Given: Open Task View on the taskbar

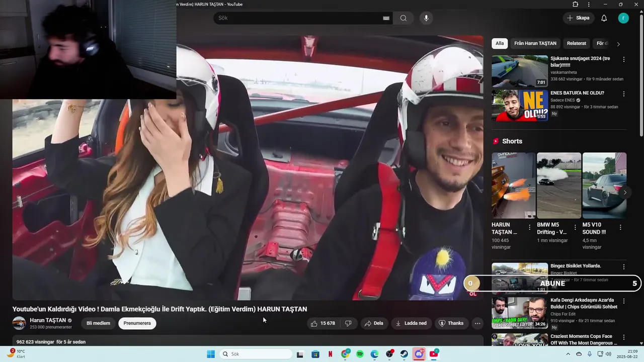Looking at the screenshot, I should coord(300,354).
